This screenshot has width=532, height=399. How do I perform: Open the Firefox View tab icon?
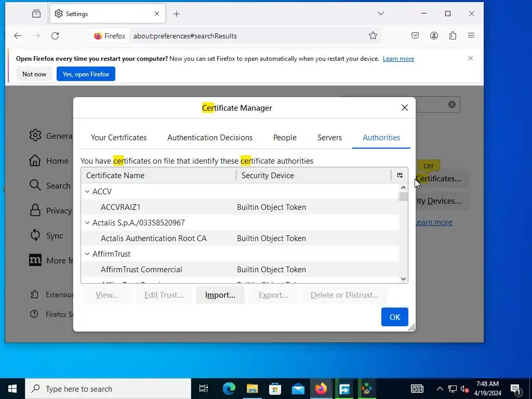(x=36, y=14)
